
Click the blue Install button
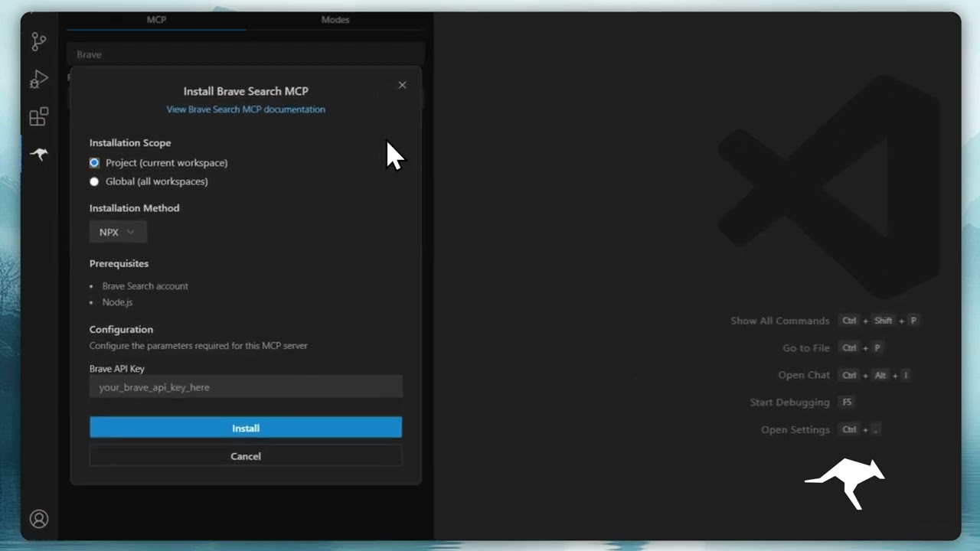[246, 428]
